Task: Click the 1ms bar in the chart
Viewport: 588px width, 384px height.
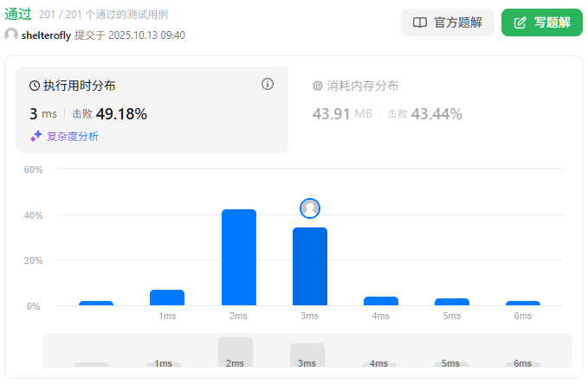Action: [167, 298]
